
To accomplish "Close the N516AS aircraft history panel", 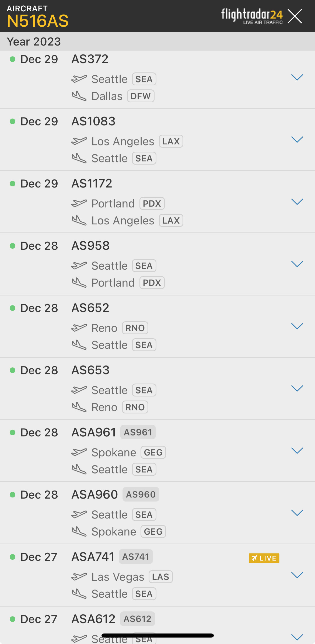I will click(295, 16).
